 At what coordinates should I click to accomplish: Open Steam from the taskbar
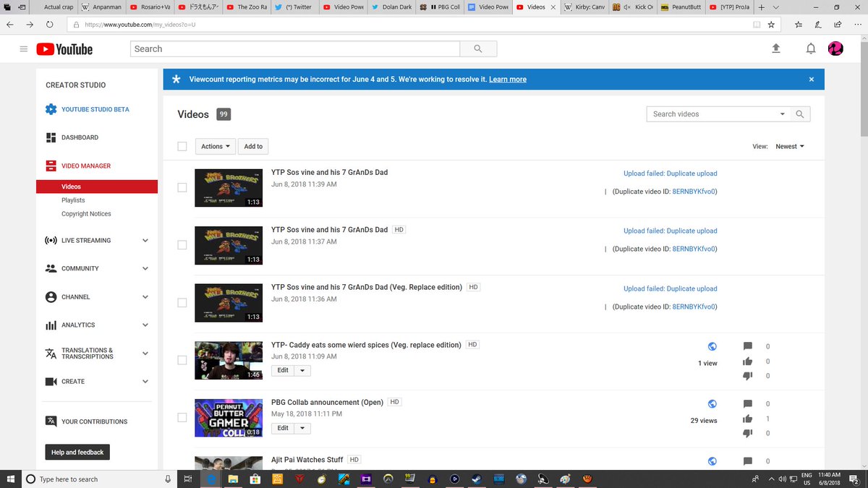point(476,479)
